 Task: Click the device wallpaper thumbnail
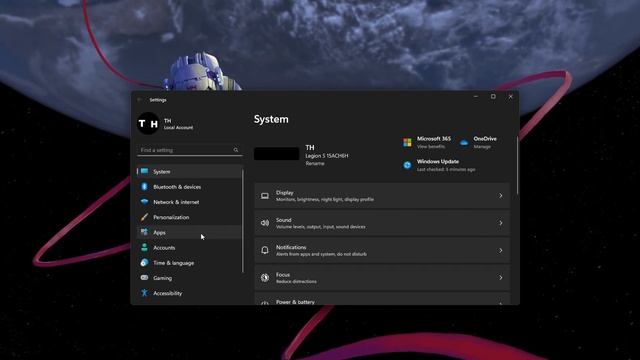276,153
